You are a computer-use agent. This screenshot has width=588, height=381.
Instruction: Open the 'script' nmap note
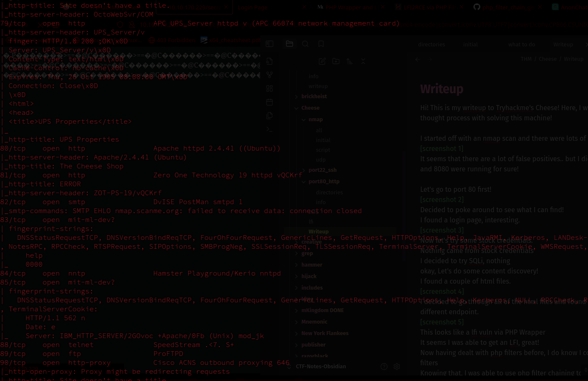[323, 150]
